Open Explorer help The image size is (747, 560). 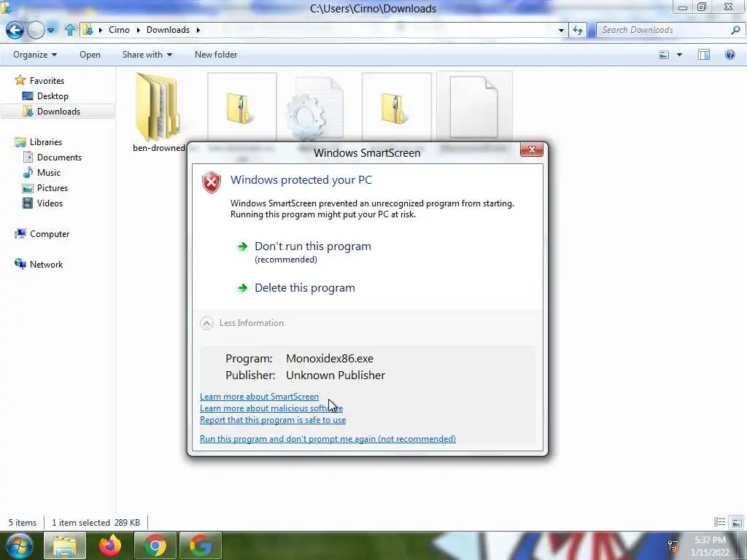[729, 55]
